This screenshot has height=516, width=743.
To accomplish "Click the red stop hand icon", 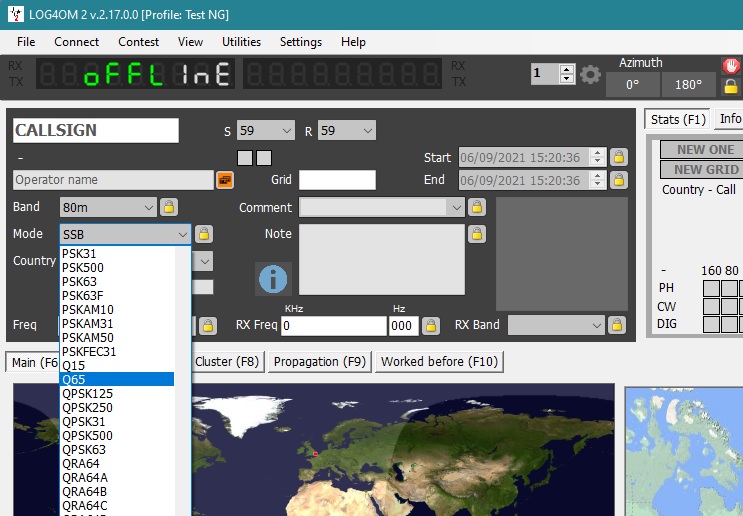I will (731, 66).
